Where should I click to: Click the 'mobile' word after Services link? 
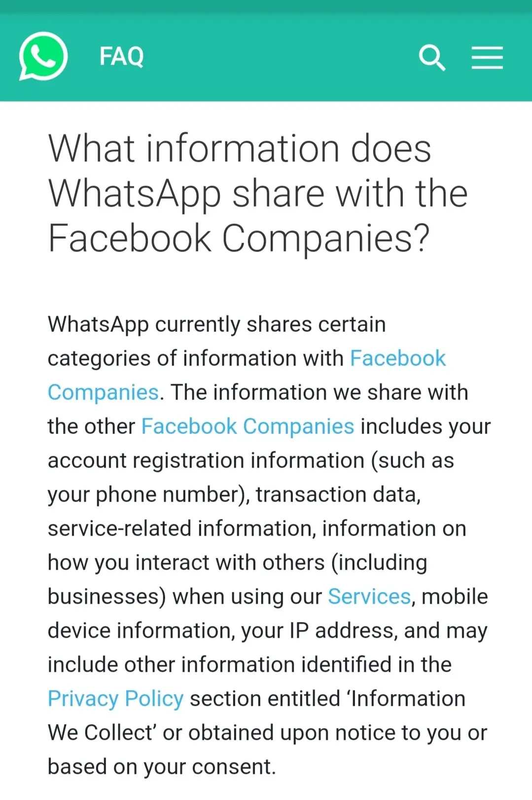click(455, 596)
